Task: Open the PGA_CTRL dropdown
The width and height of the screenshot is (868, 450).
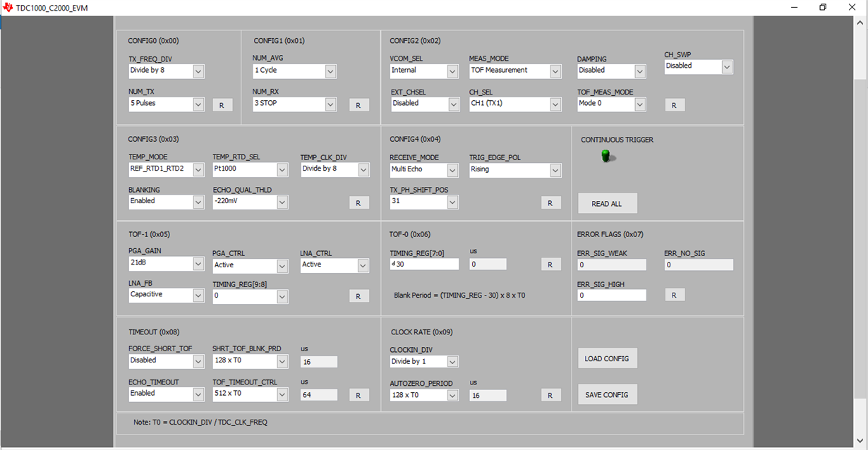Action: (251, 266)
